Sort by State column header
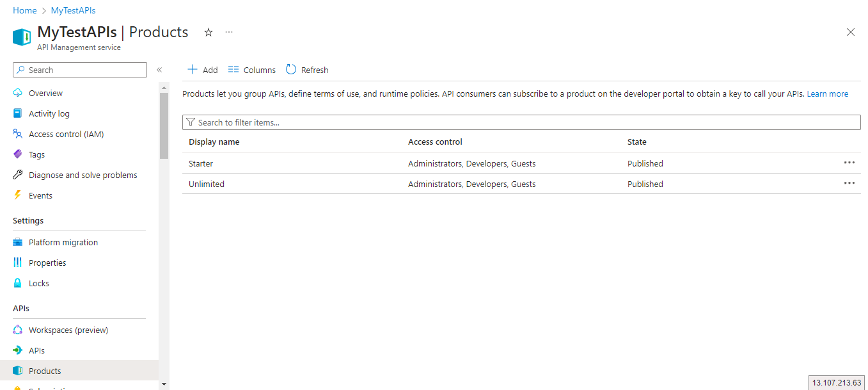This screenshot has width=868, height=390. click(x=637, y=142)
